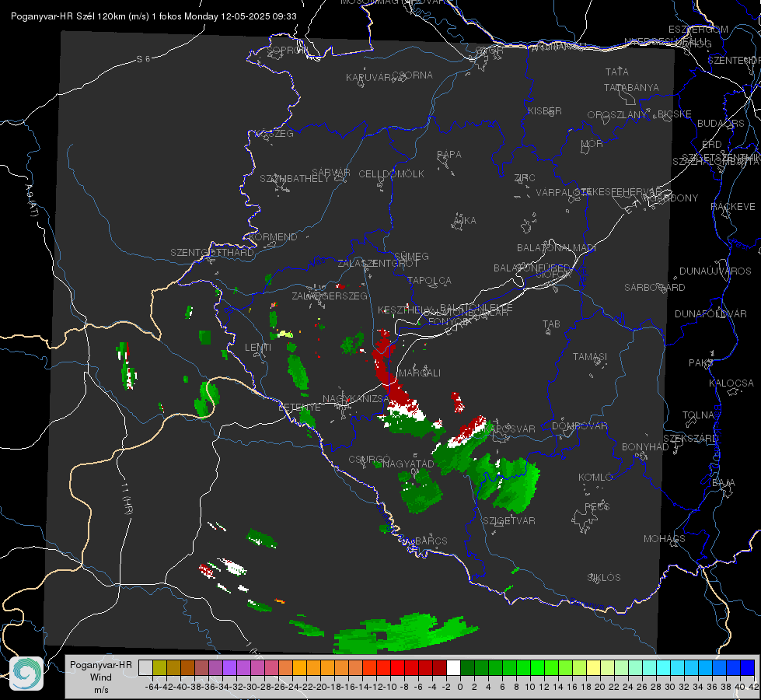Click the PÁPA town label
The image size is (761, 700).
pyautogui.click(x=449, y=155)
